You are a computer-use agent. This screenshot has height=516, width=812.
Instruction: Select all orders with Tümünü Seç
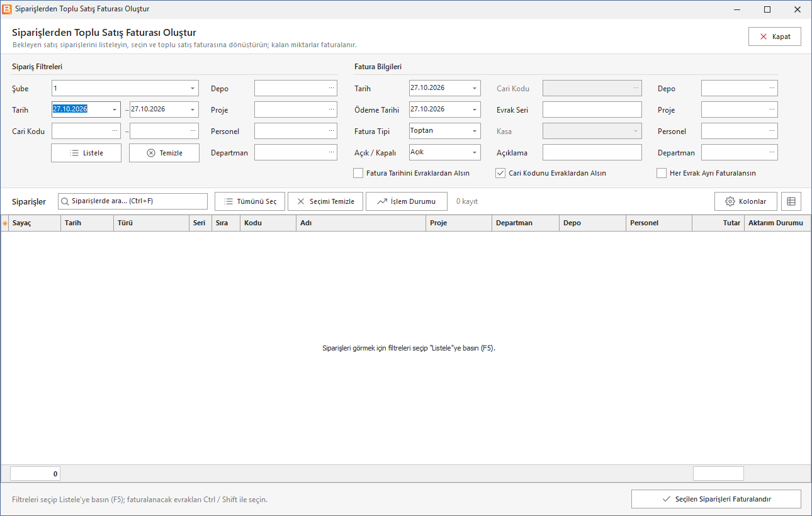(250, 201)
